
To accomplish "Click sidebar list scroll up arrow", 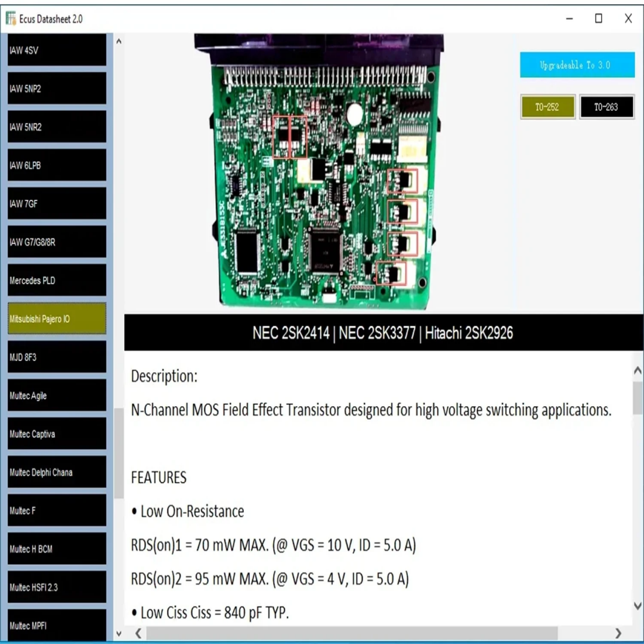I will pyautogui.click(x=119, y=41).
